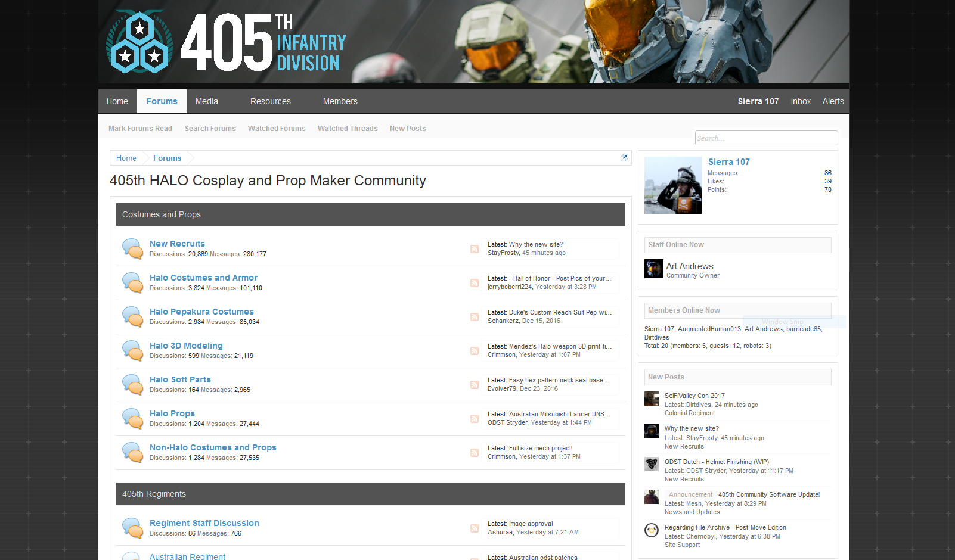The image size is (955, 560).
Task: Click the Halo Soft Parts forum icon
Action: tap(132, 385)
